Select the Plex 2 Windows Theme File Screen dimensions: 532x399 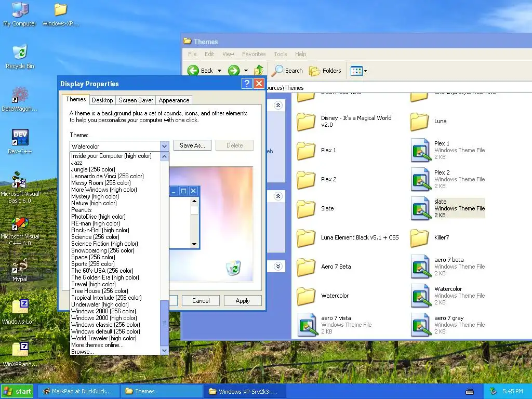tap(448, 179)
